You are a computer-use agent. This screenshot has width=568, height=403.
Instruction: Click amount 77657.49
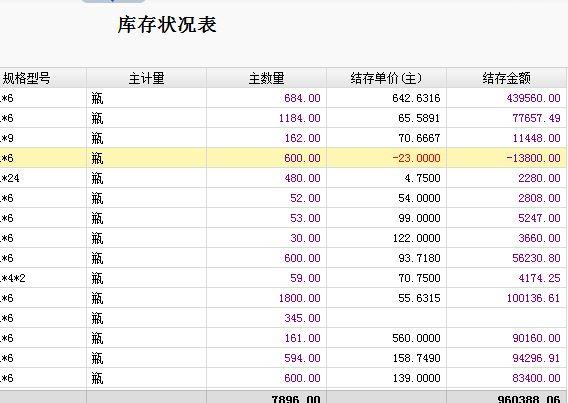[506, 118]
